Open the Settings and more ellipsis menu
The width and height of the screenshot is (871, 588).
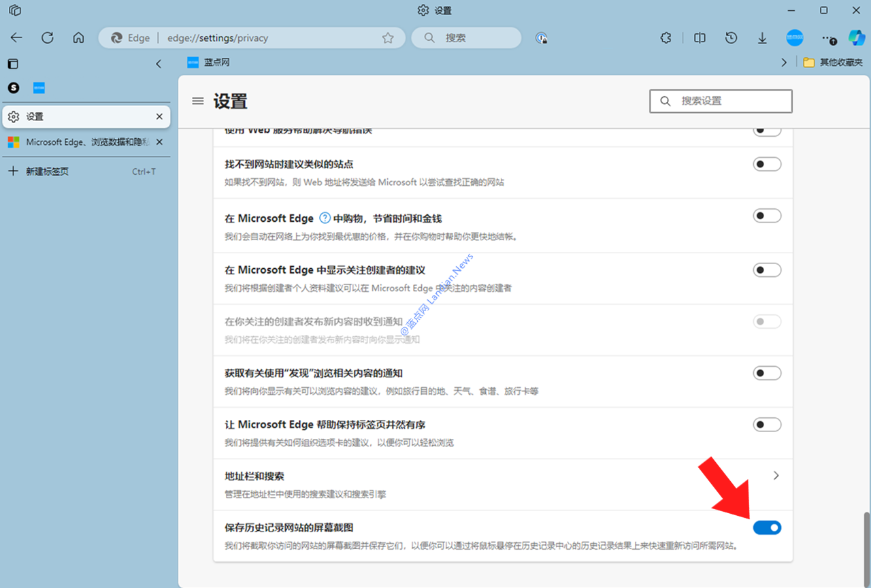pyautogui.click(x=828, y=39)
